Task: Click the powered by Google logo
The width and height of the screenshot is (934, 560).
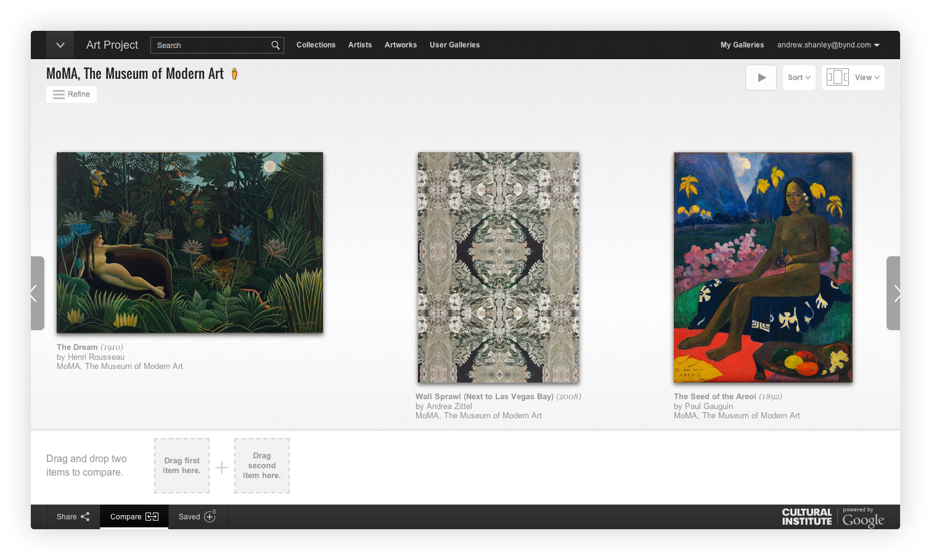Action: click(x=863, y=518)
